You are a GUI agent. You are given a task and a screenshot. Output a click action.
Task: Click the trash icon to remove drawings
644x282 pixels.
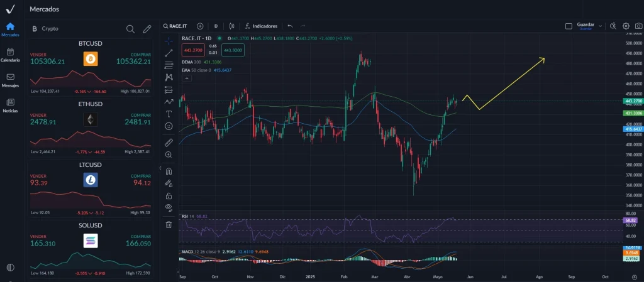point(169,224)
